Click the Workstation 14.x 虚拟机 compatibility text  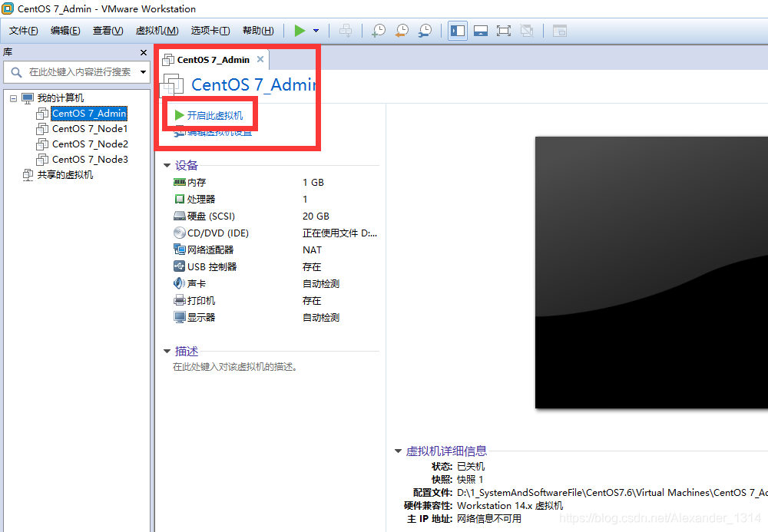click(x=510, y=506)
